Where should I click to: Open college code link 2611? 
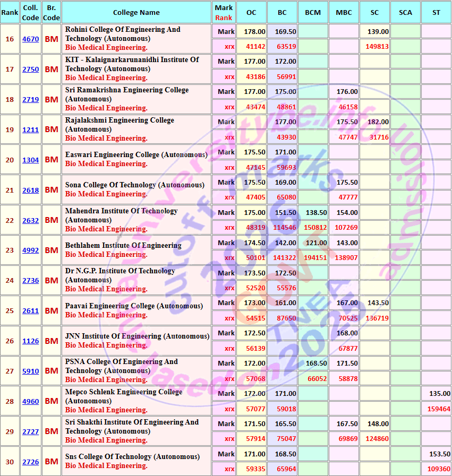(x=31, y=311)
